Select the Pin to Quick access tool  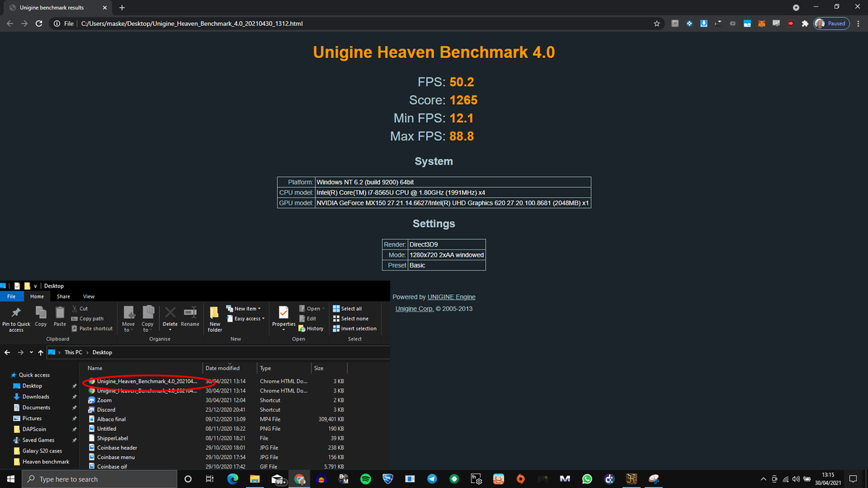click(15, 318)
